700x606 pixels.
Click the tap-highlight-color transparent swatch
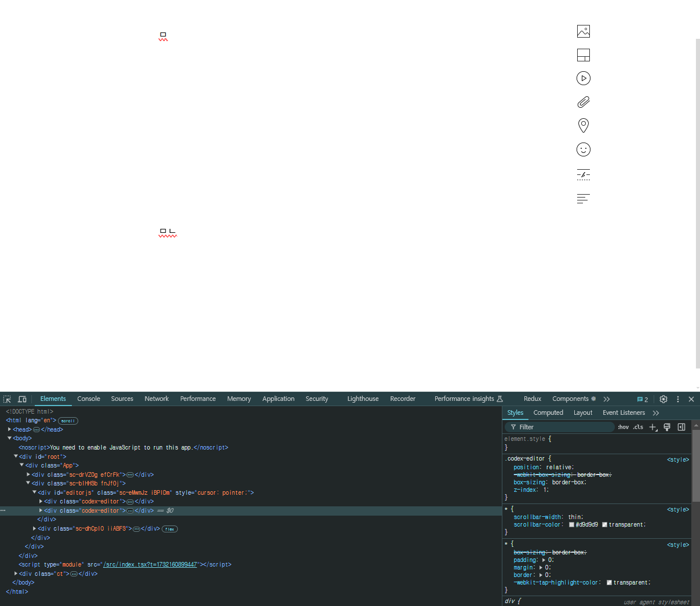click(610, 583)
